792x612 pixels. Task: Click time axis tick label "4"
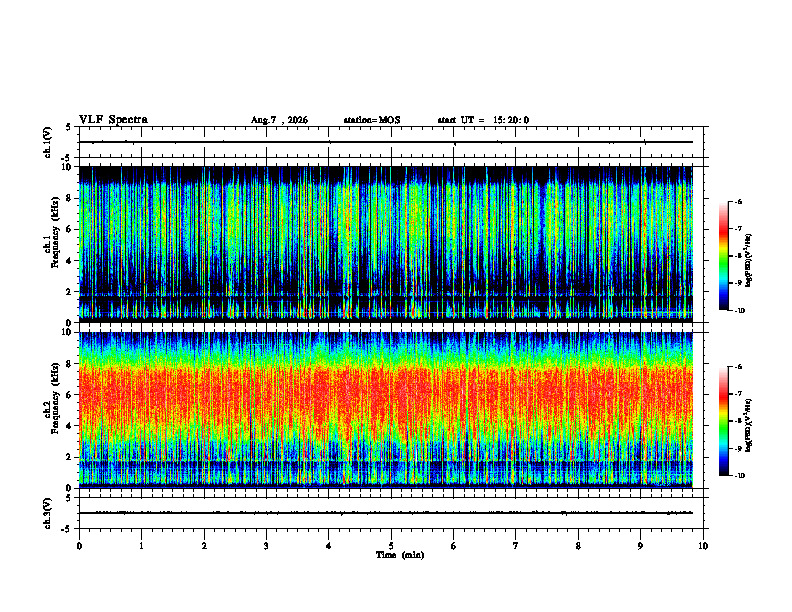[329, 546]
